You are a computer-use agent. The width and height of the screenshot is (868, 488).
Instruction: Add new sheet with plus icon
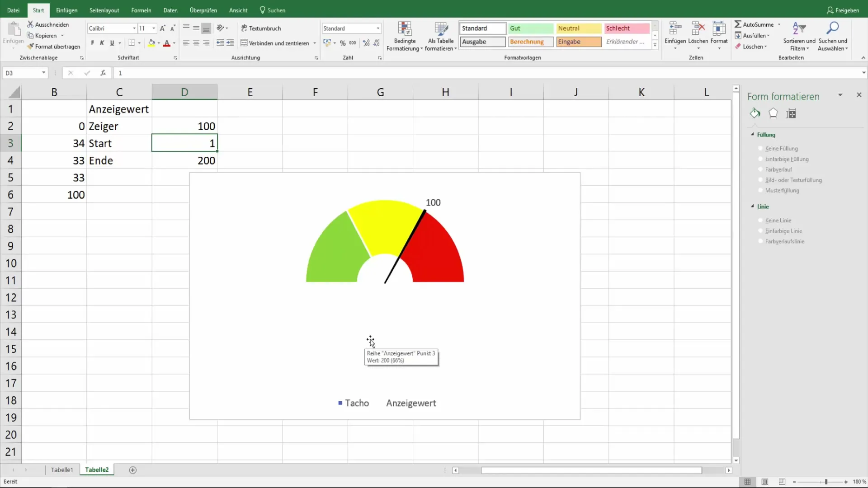click(x=133, y=470)
